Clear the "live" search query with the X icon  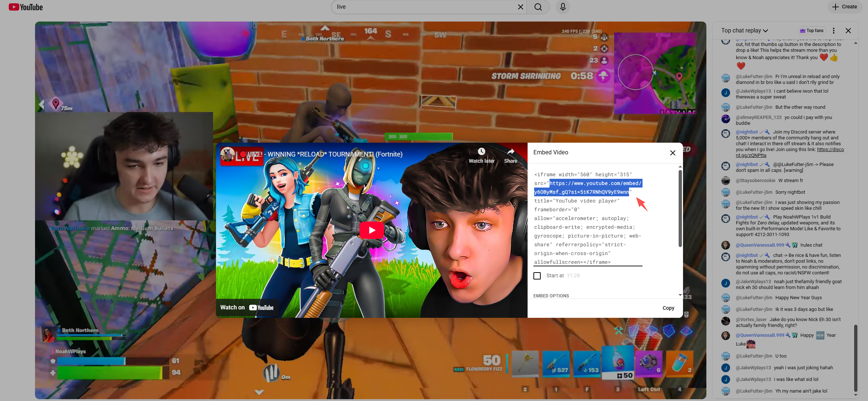click(x=520, y=7)
